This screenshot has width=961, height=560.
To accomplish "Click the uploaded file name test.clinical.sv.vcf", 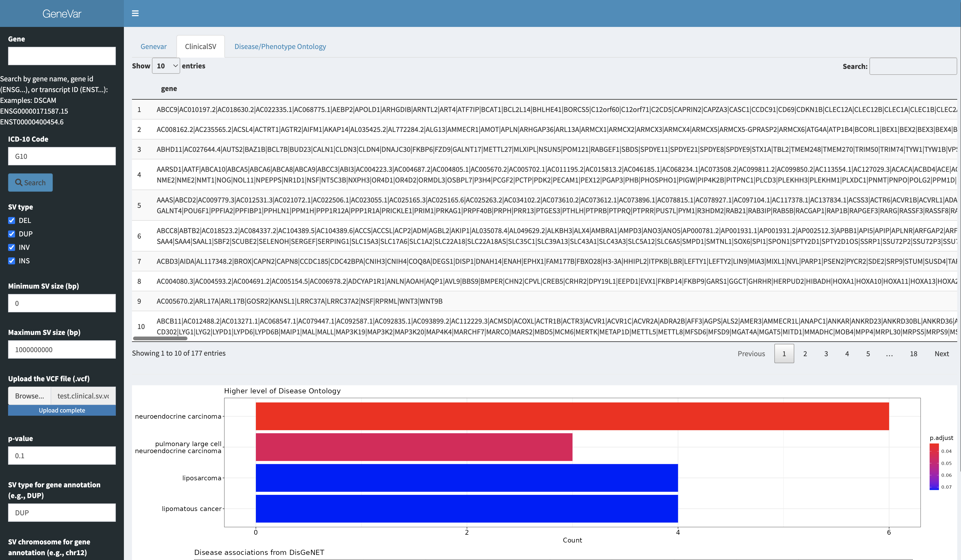I will 83,396.
